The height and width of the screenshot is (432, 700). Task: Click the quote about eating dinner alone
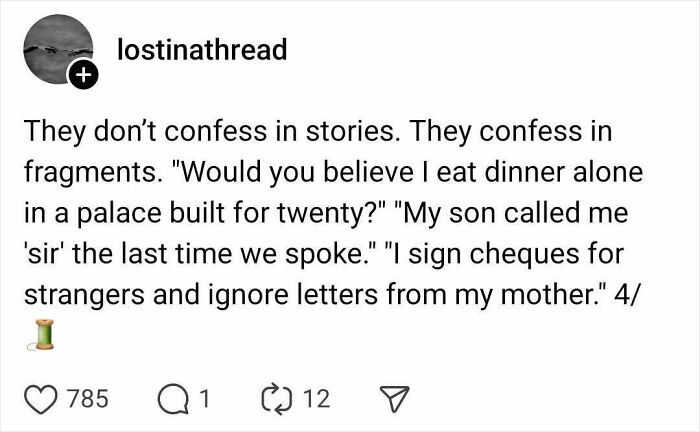(x=420, y=173)
